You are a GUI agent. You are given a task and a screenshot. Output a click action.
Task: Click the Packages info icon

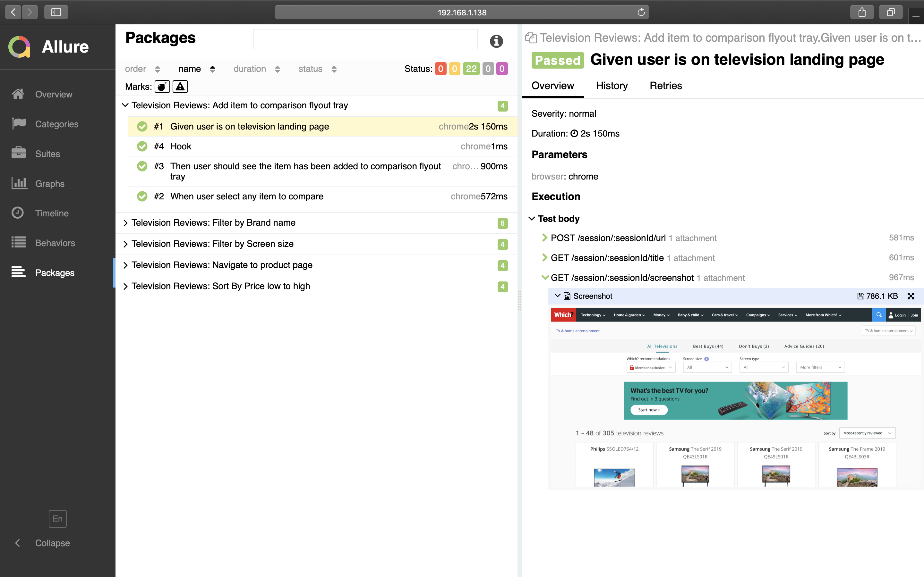tap(496, 41)
